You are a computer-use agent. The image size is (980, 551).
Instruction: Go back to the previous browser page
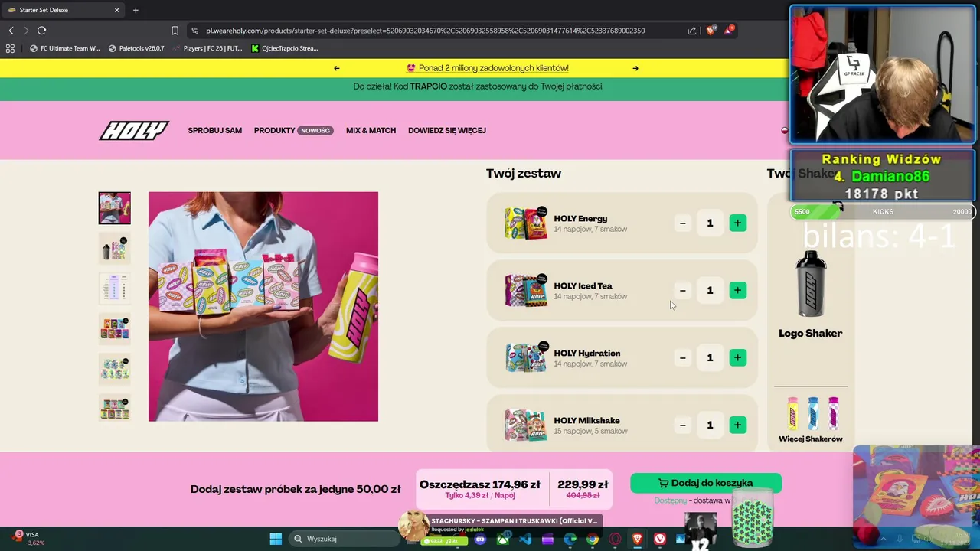(11, 31)
